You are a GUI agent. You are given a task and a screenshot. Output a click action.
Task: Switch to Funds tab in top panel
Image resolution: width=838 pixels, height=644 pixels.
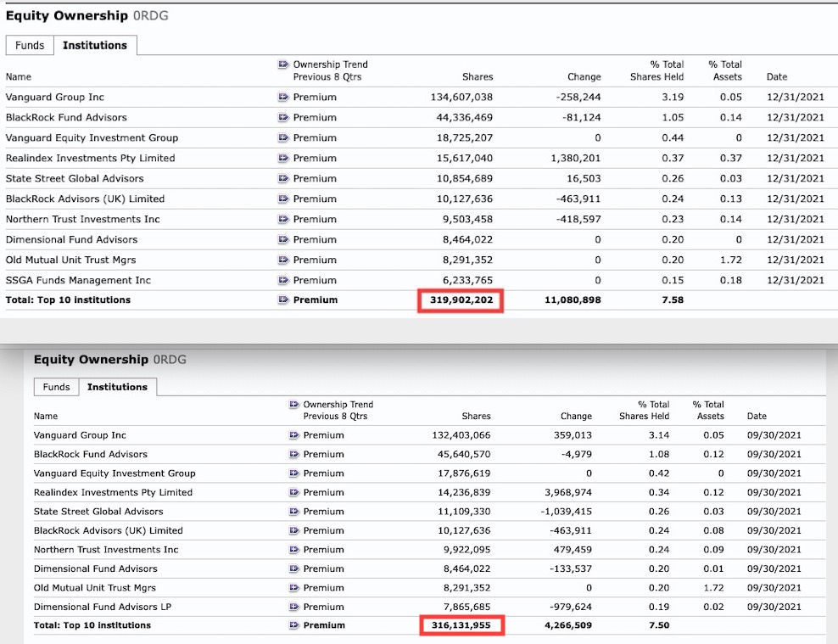[x=30, y=46]
